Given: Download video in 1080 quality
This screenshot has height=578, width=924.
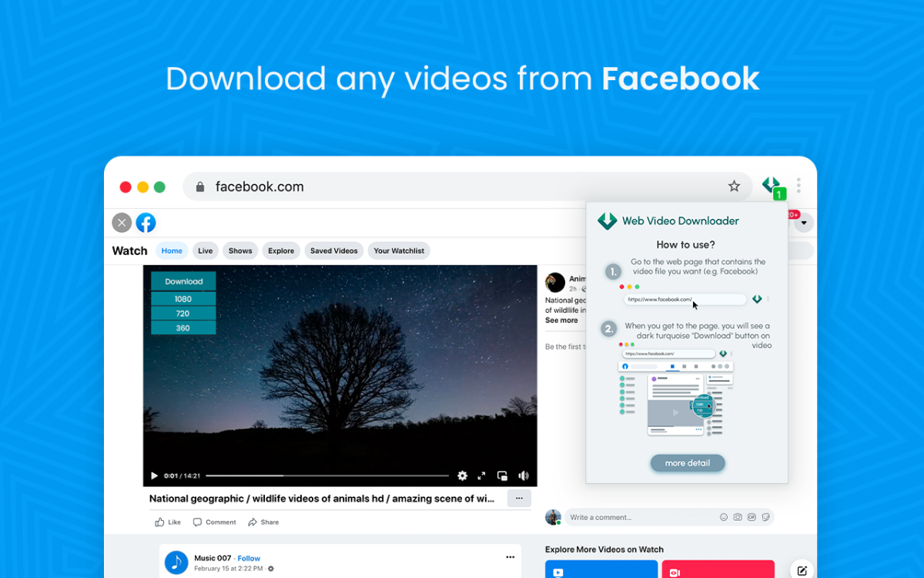Looking at the screenshot, I should coord(183,299).
